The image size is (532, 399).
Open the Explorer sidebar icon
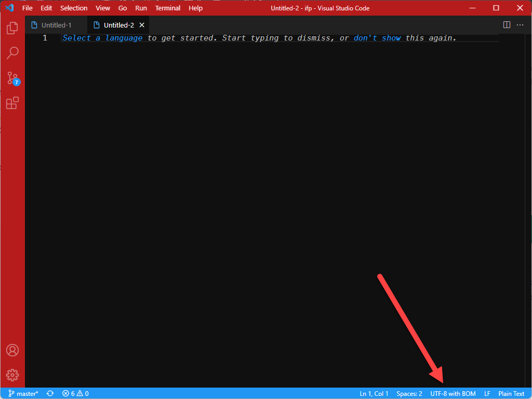coord(12,28)
